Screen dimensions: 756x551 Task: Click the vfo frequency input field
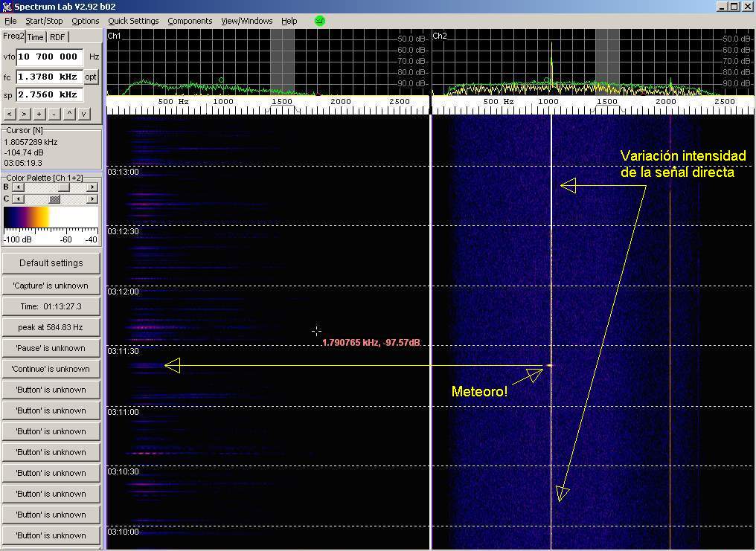(x=49, y=57)
